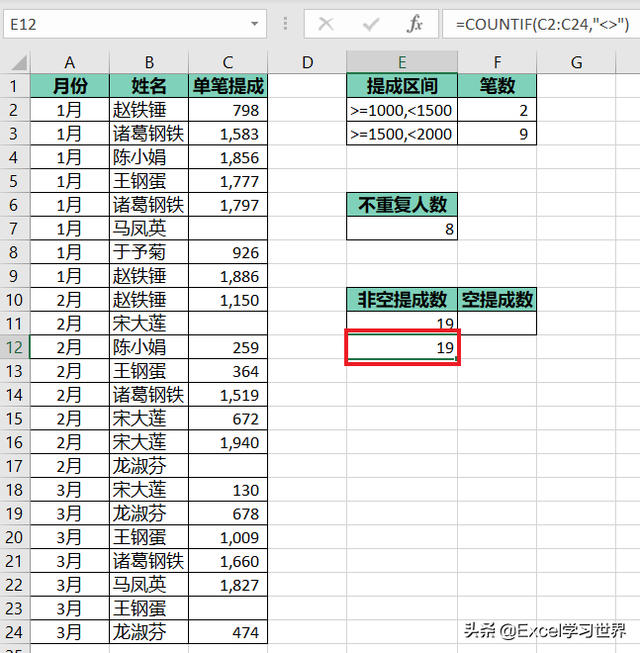
Task: Select cell with value 1,660
Action: 228,561
